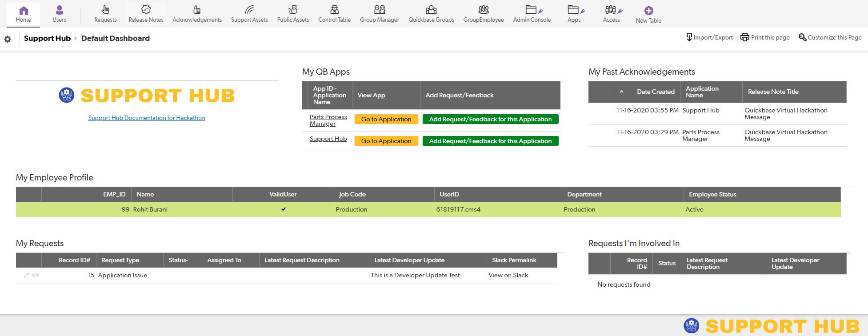Viewport: 868px width, 336px height.
Task: Sort by Release Note Title column
Action: [773, 92]
